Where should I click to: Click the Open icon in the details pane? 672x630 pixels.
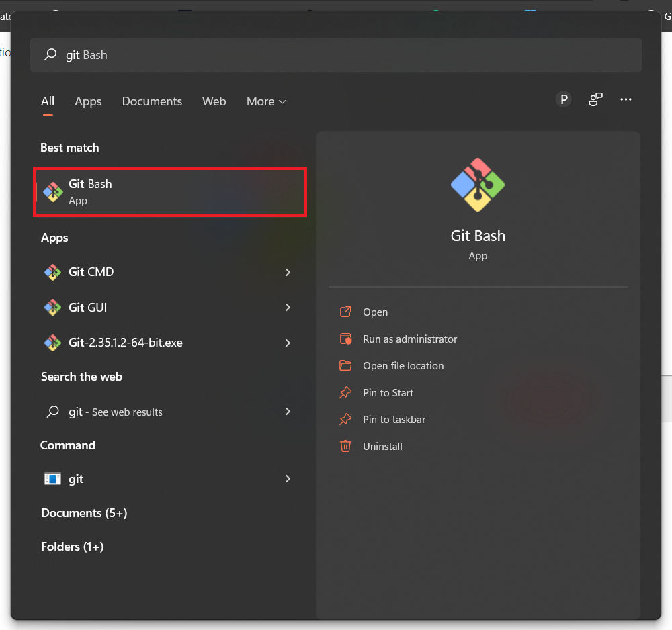point(345,312)
